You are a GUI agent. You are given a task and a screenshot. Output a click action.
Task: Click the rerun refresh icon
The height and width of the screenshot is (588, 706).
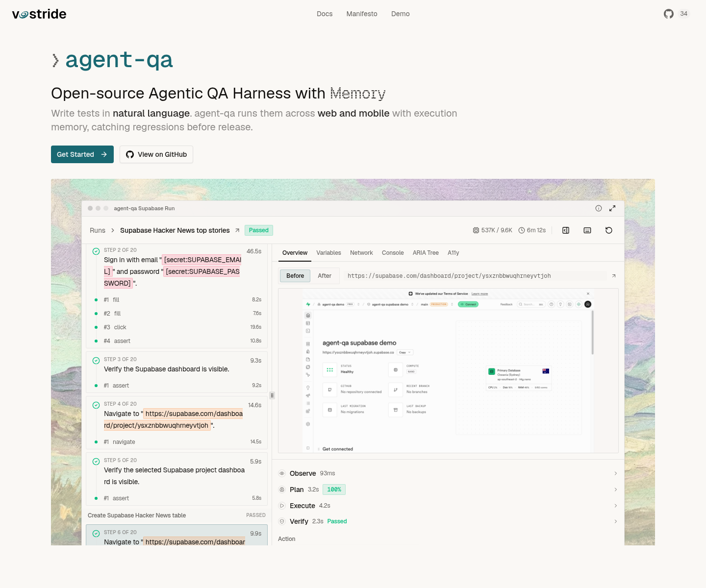click(609, 230)
